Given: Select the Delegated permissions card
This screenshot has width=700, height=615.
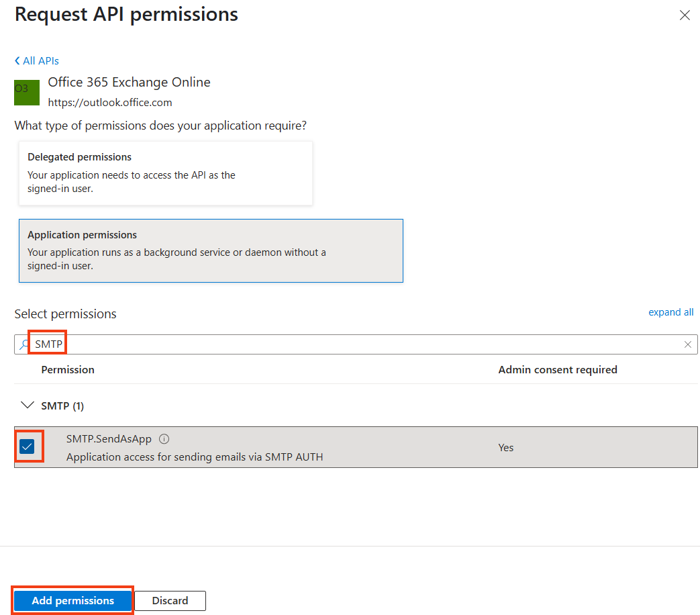Looking at the screenshot, I should (x=166, y=173).
